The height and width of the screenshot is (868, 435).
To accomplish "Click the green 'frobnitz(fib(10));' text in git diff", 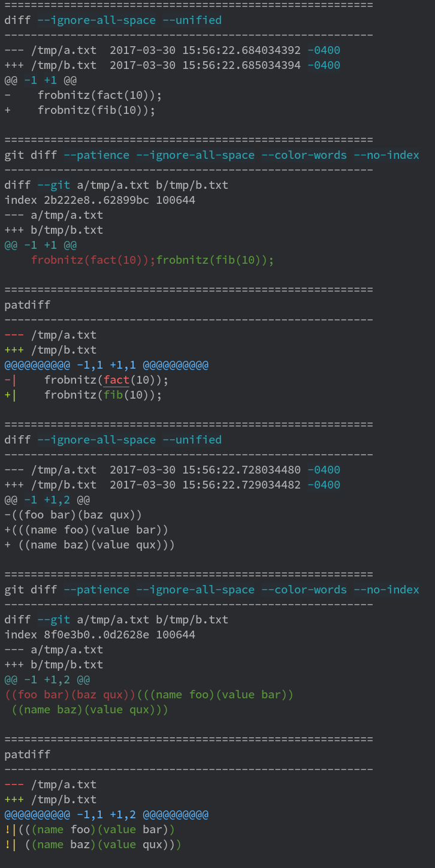I will click(x=215, y=260).
